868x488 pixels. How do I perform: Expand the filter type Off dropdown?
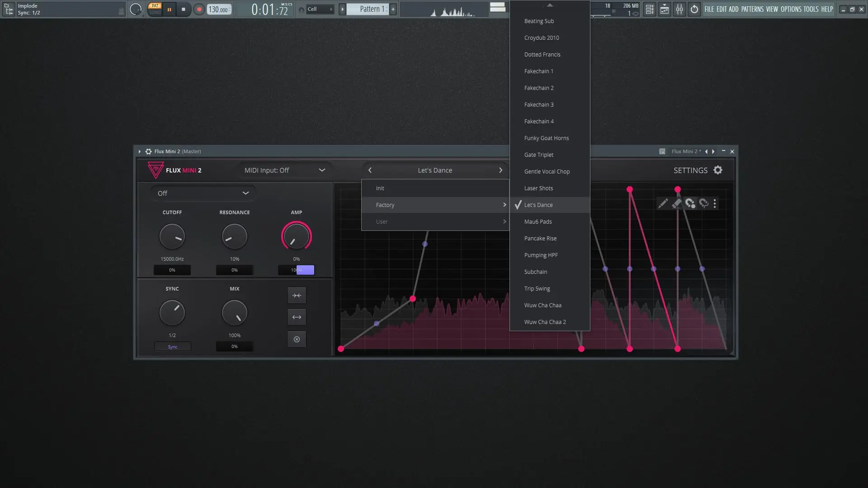pos(203,193)
